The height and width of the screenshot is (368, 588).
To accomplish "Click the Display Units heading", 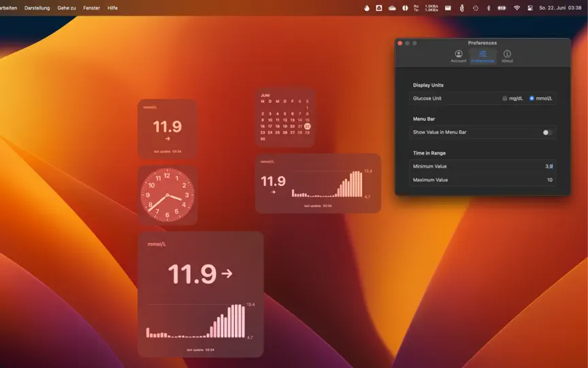I will pos(428,85).
